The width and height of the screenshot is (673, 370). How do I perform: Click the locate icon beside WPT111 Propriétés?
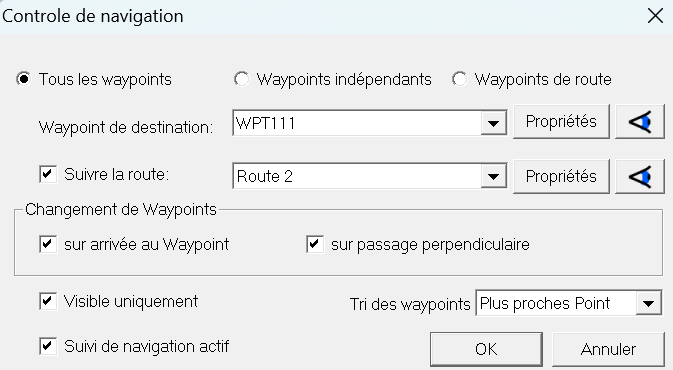tap(640, 122)
